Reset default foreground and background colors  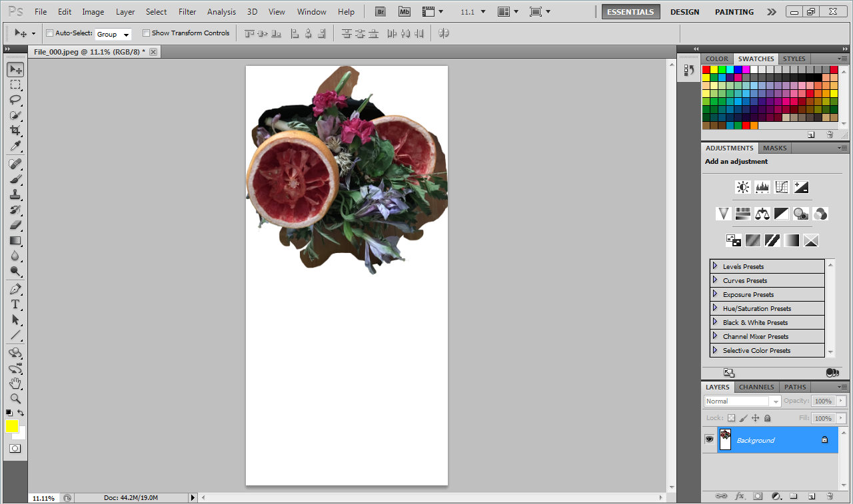9,413
